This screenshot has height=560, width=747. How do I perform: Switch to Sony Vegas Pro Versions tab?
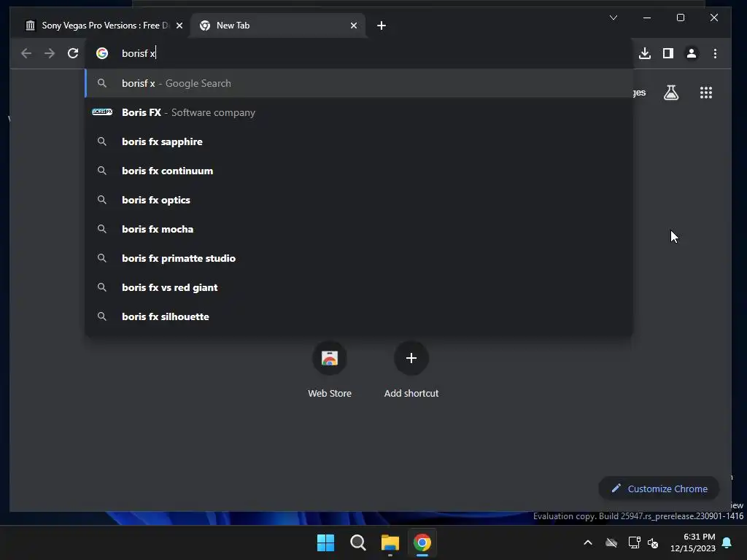[x=100, y=26]
